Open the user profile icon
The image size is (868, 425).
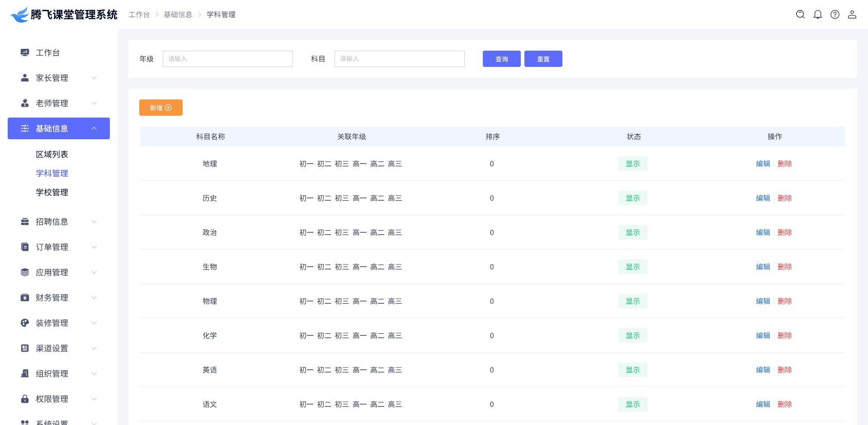point(852,14)
